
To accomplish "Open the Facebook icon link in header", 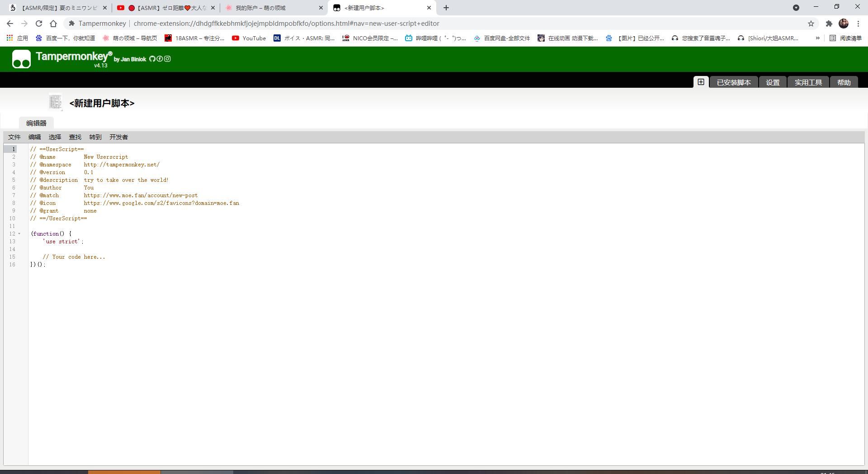I will (160, 59).
